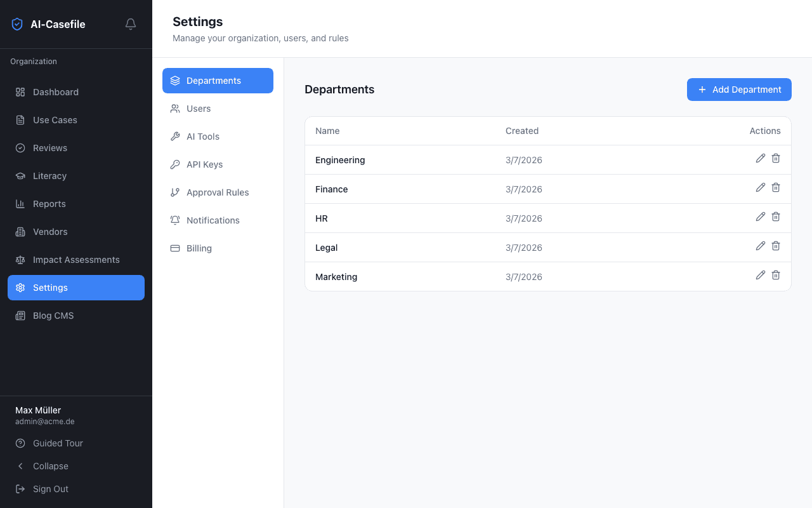Open Approval Rules settings

(x=217, y=192)
